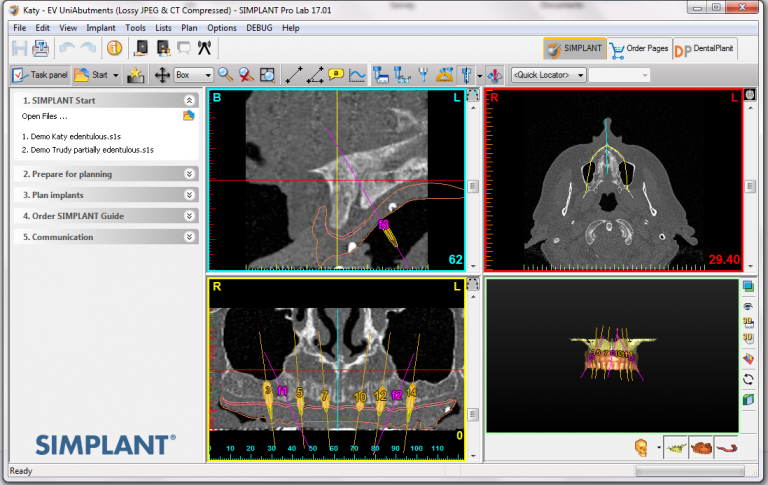Click the speech bubble comment icon
Screen dimensions: 768x485
tap(184, 48)
